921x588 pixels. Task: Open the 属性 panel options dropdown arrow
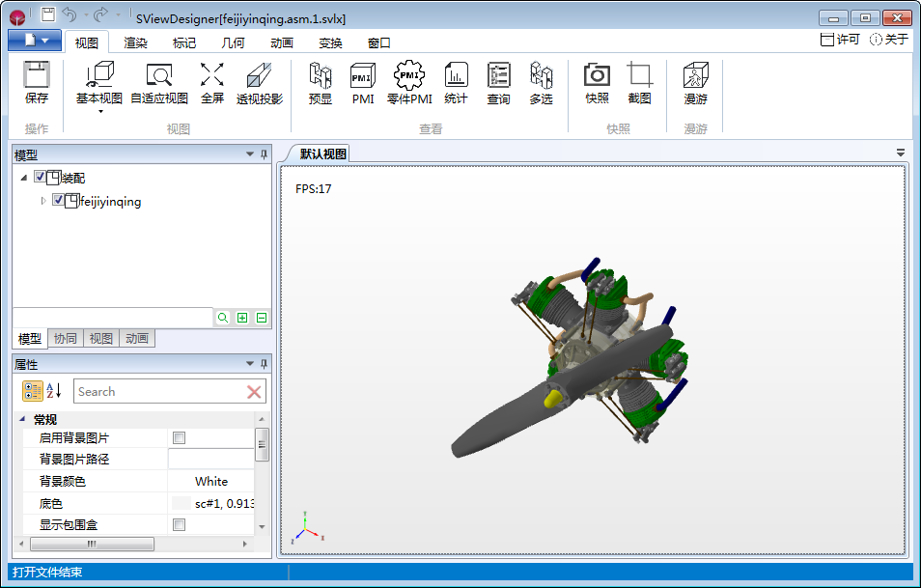pos(250,364)
